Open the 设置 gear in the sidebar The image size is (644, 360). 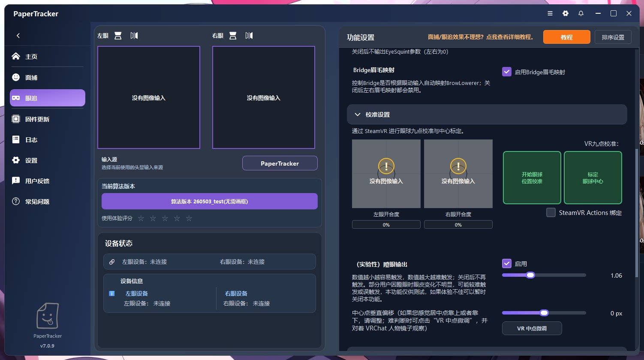pyautogui.click(x=16, y=160)
